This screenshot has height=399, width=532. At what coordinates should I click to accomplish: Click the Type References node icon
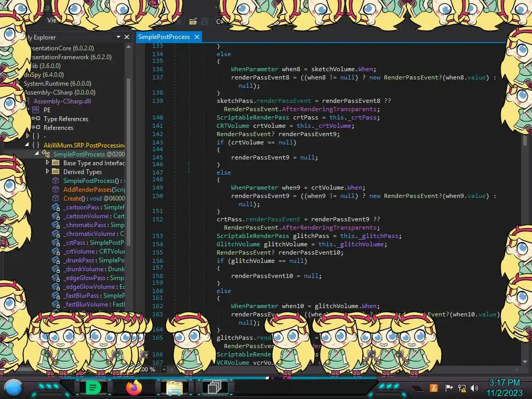pos(36,118)
